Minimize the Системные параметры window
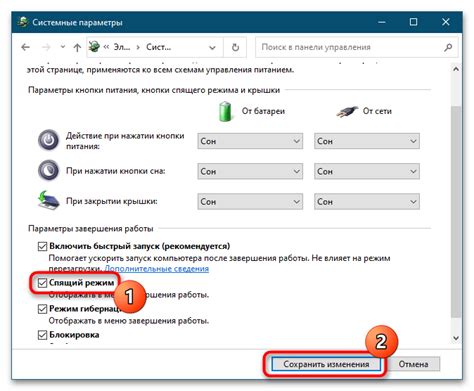 (382, 22)
